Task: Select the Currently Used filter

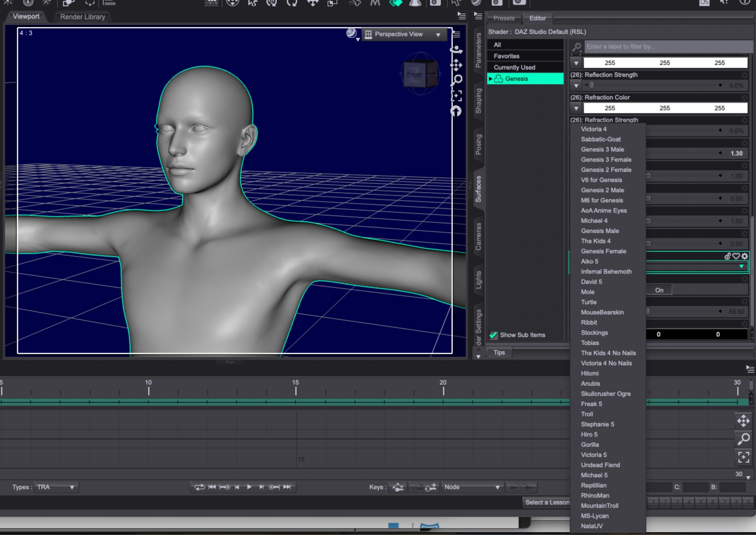Action: coord(514,67)
